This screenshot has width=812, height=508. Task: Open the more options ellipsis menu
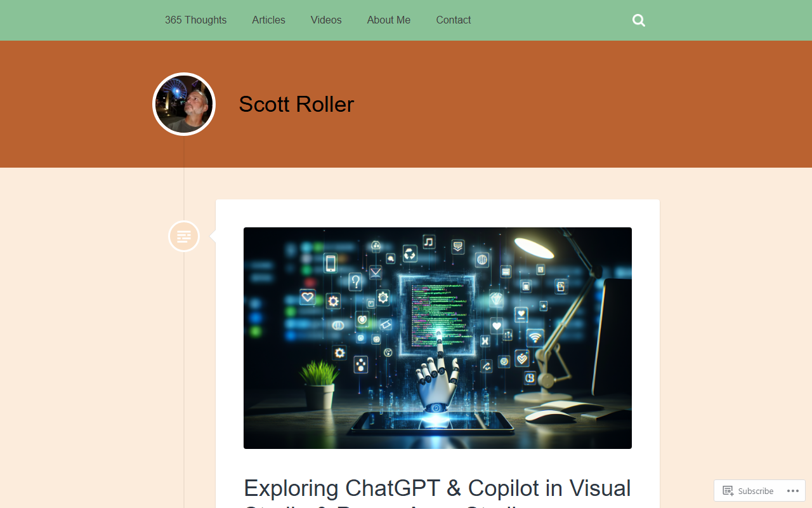pyautogui.click(x=792, y=491)
